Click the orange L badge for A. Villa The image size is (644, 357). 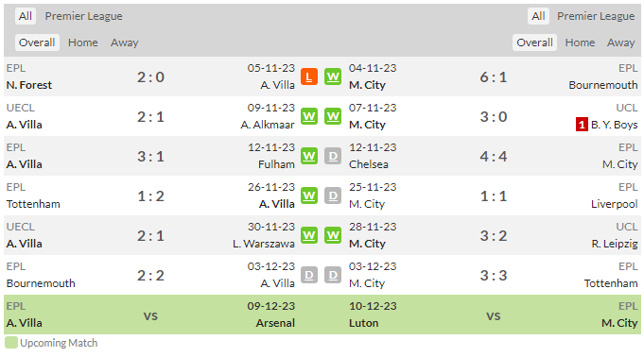coord(309,76)
